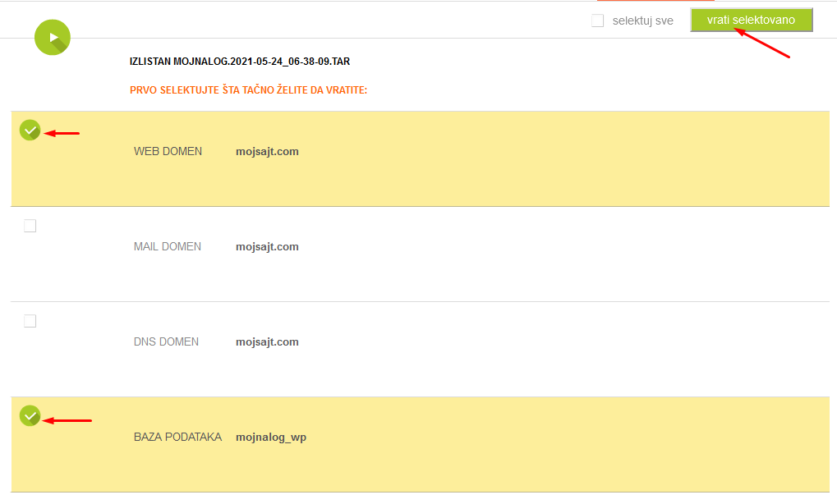837x504 pixels.
Task: Check the MAIL DOMEN row checkbox
Action: [x=30, y=226]
